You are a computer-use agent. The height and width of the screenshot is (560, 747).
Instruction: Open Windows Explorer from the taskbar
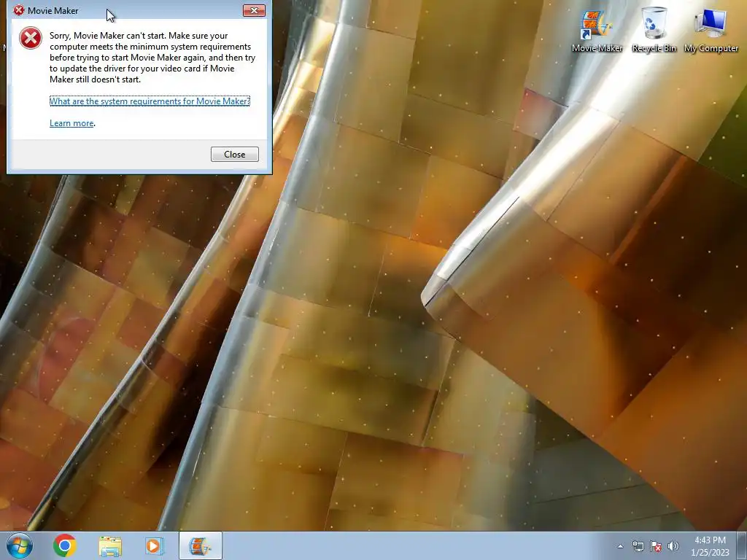coord(110,546)
